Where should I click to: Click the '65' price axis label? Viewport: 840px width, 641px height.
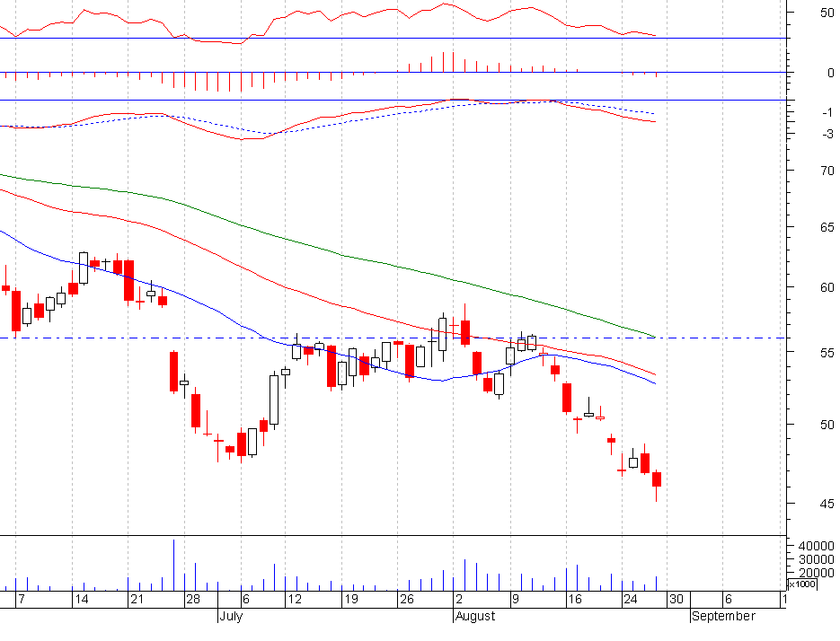[827, 228]
